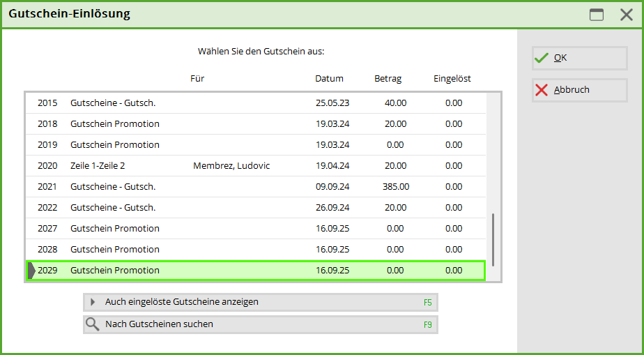Click the magnifying glass search icon
644x355 pixels.
(x=92, y=324)
